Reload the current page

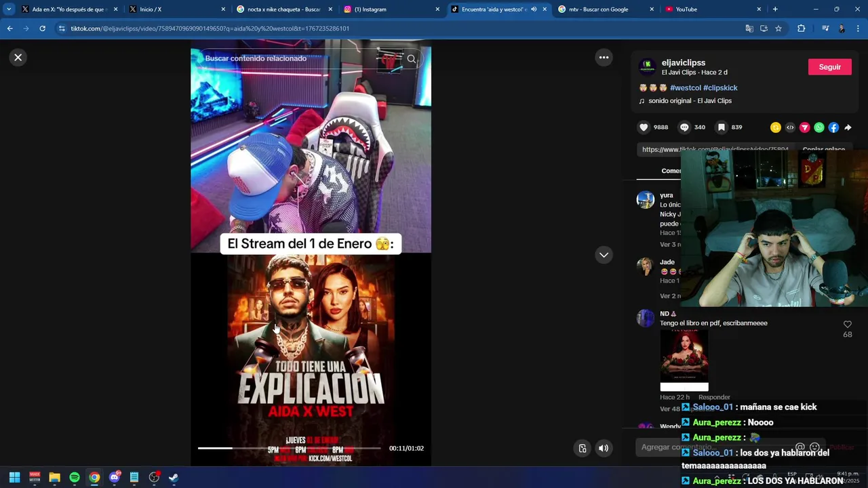(x=42, y=28)
